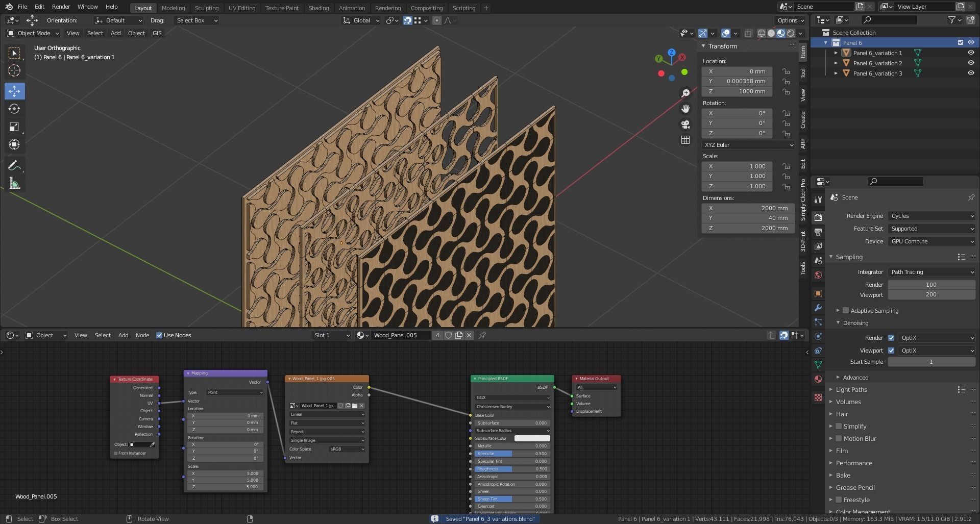Screen dimensions: 980x524
Task: Select the Select Box tool in the toolbar
Action: pos(14,53)
